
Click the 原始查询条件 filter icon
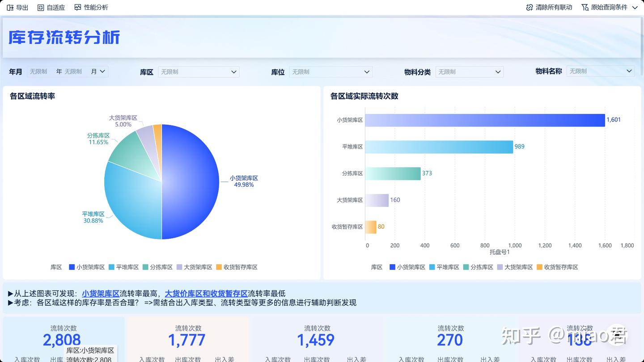[x=585, y=8]
